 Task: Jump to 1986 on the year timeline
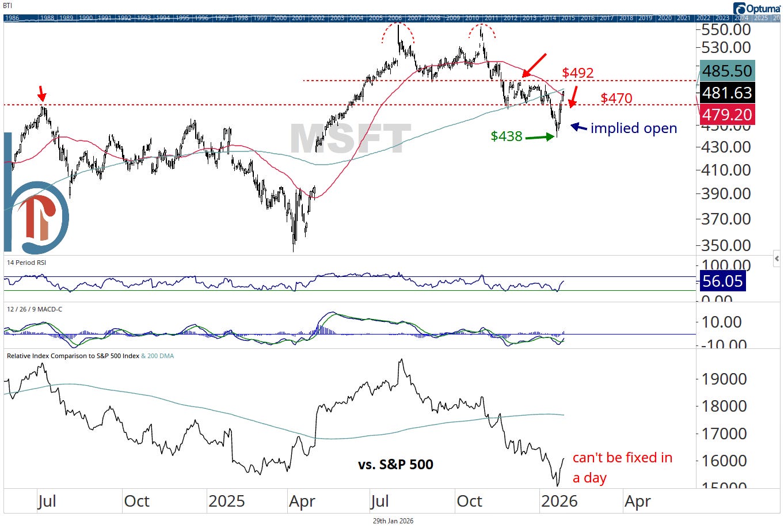(x=12, y=18)
